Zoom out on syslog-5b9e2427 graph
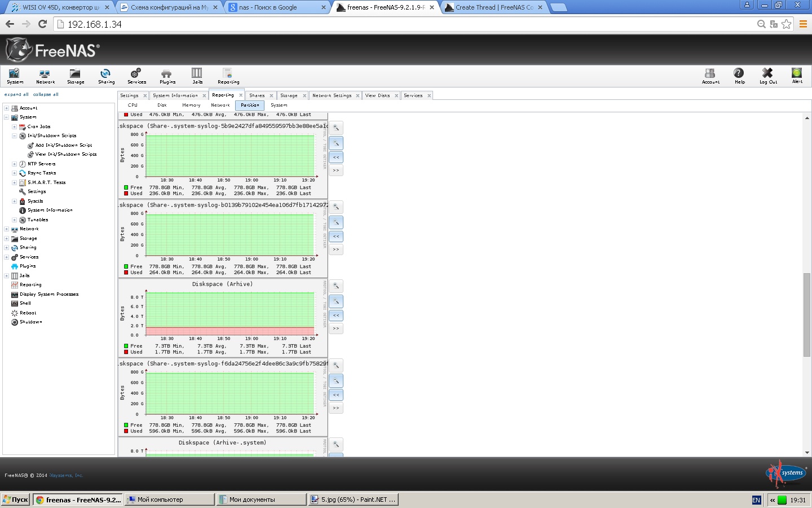812x508 pixels. coord(336,143)
